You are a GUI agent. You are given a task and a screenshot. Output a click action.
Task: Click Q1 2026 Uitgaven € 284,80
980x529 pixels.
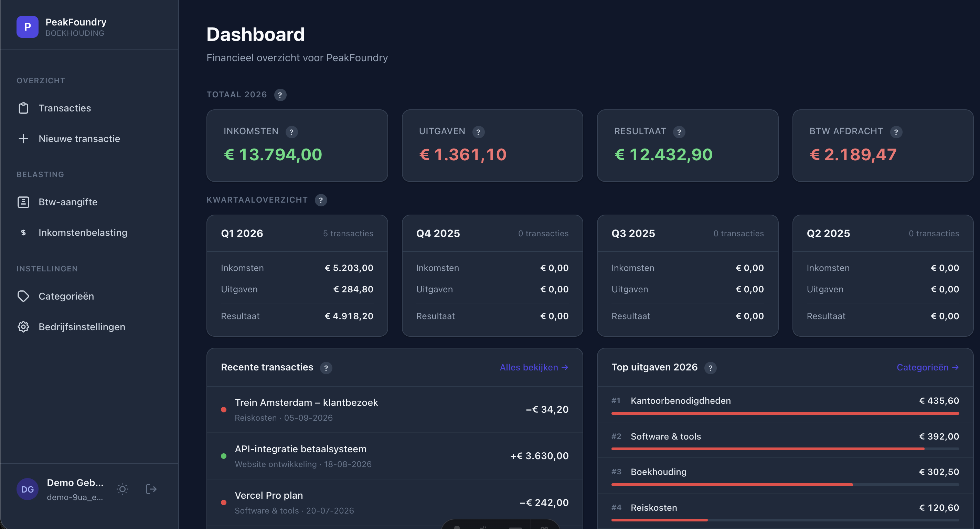pos(353,289)
